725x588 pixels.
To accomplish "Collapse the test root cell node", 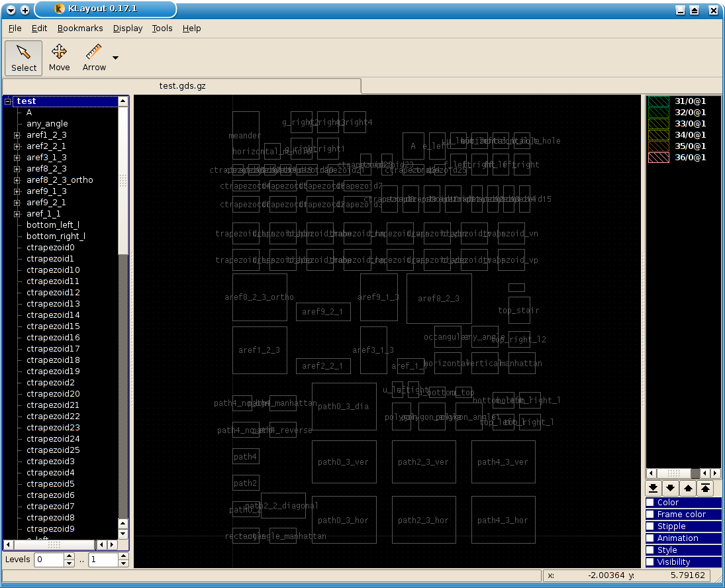I will tap(8, 101).
